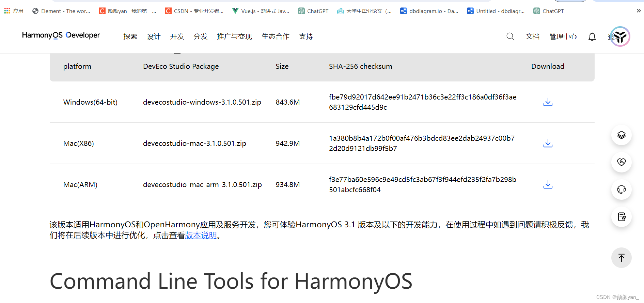Click the Mac(ARM) checksum starting f3e77ba6
The image size is (644, 303).
click(x=423, y=185)
